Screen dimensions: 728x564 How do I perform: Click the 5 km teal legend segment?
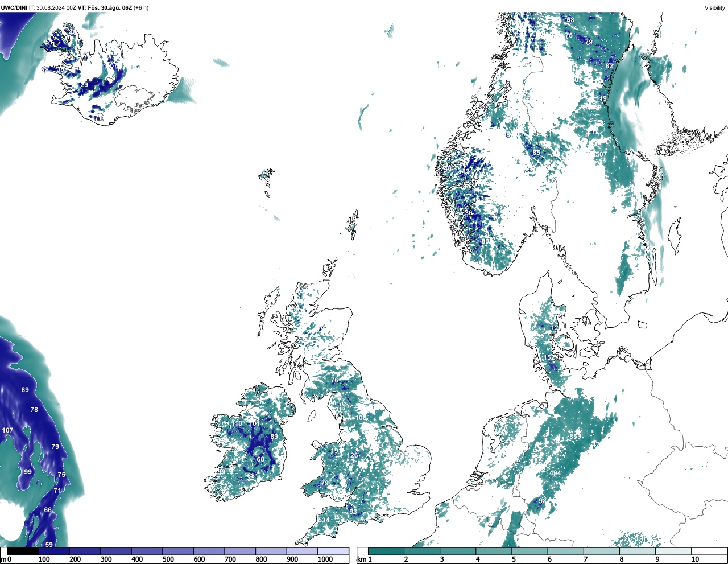click(x=530, y=551)
